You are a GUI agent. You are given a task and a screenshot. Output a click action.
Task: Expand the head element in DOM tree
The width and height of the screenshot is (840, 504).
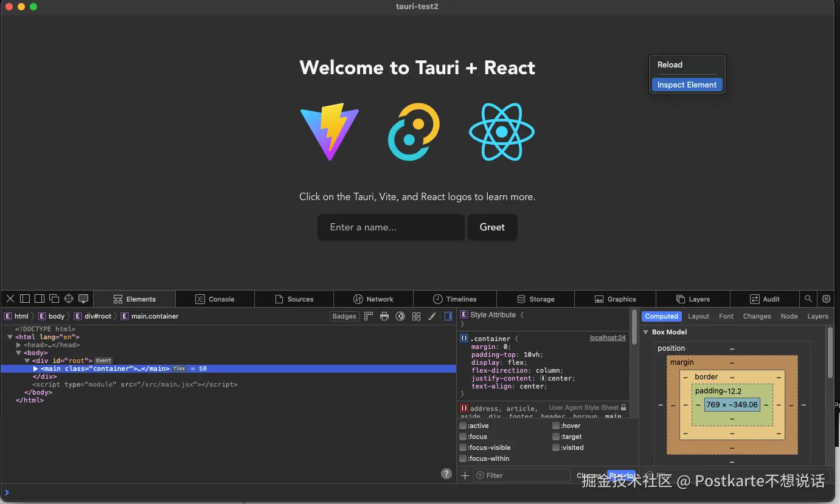(19, 345)
